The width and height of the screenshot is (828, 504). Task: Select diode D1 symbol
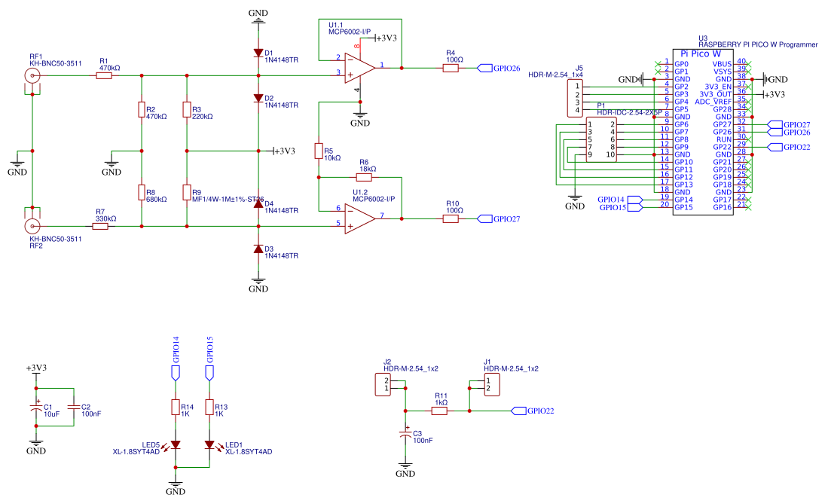(x=258, y=53)
